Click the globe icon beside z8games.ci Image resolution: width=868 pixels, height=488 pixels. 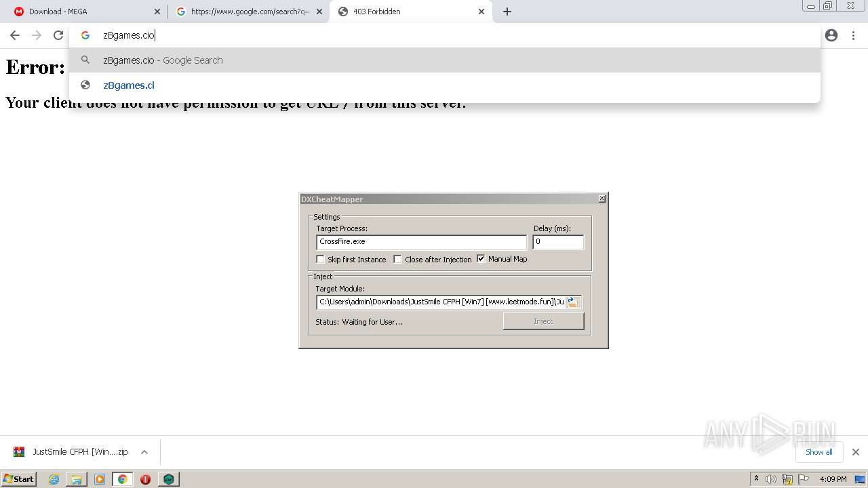coord(85,85)
